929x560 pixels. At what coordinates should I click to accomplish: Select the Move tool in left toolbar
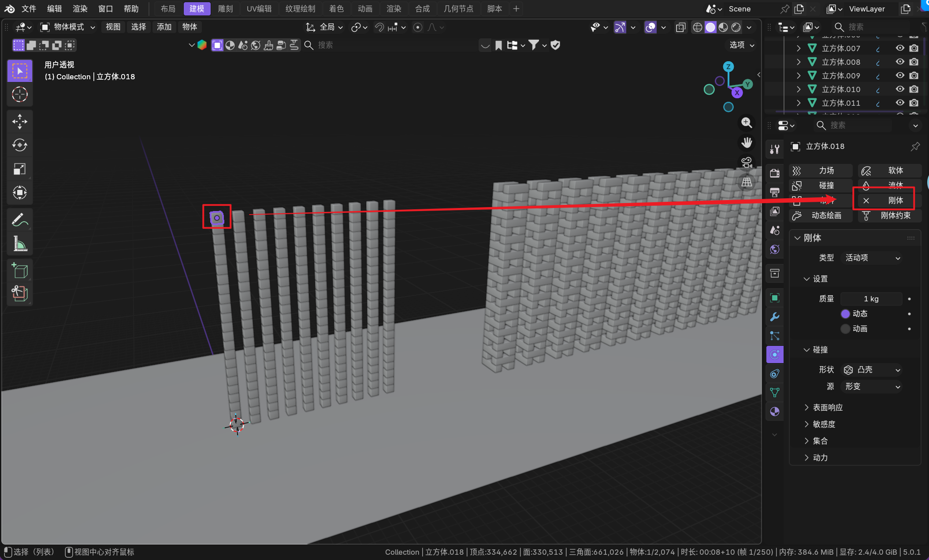(19, 121)
